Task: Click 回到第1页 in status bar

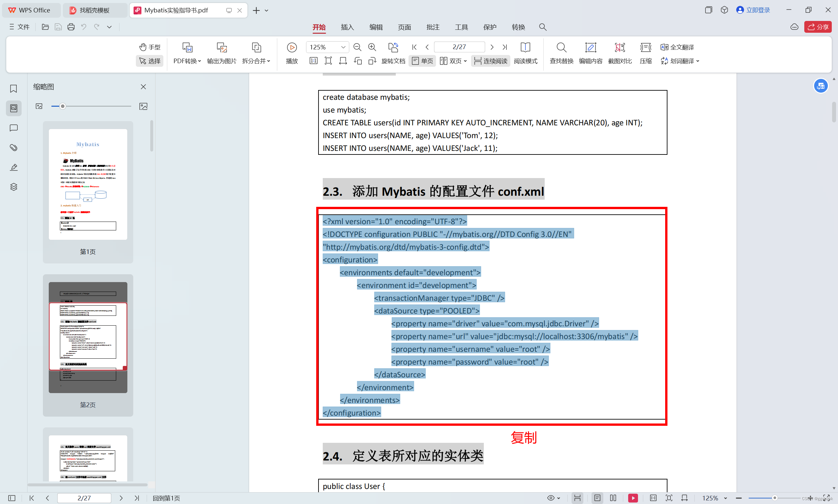Action: (166, 498)
